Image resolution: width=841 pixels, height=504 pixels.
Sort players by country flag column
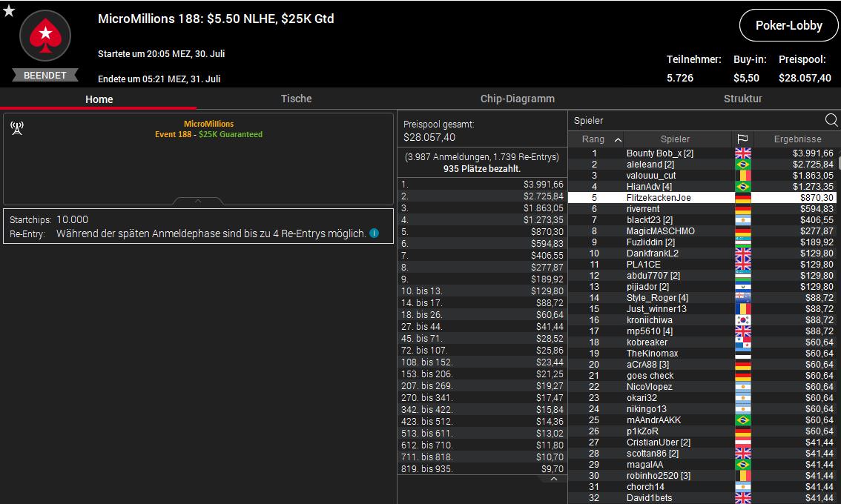[742, 139]
